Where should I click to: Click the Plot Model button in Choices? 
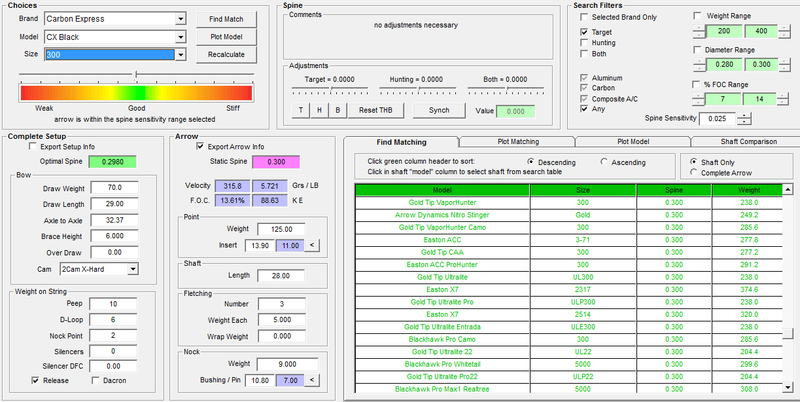226,37
